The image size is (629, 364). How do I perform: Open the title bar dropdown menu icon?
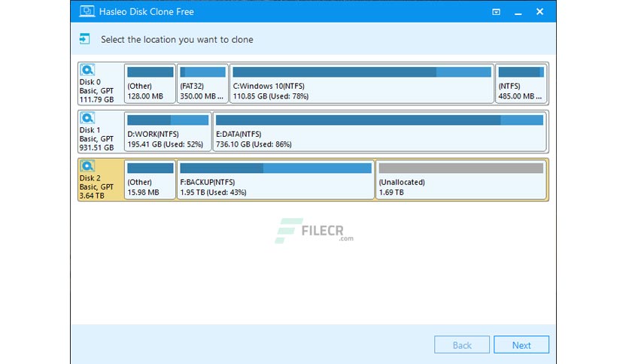497,12
